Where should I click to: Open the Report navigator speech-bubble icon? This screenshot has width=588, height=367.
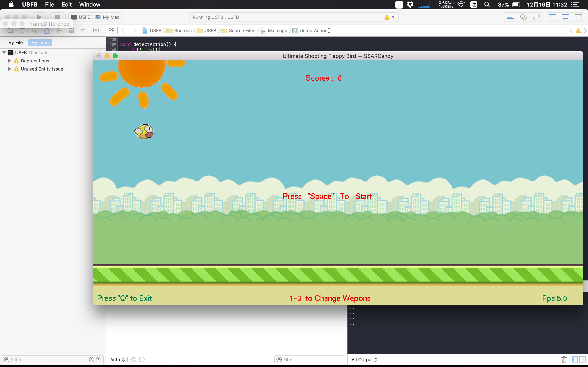click(x=96, y=31)
